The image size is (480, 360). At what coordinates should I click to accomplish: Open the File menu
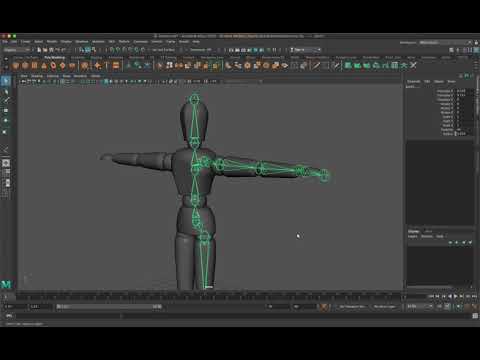5,42
